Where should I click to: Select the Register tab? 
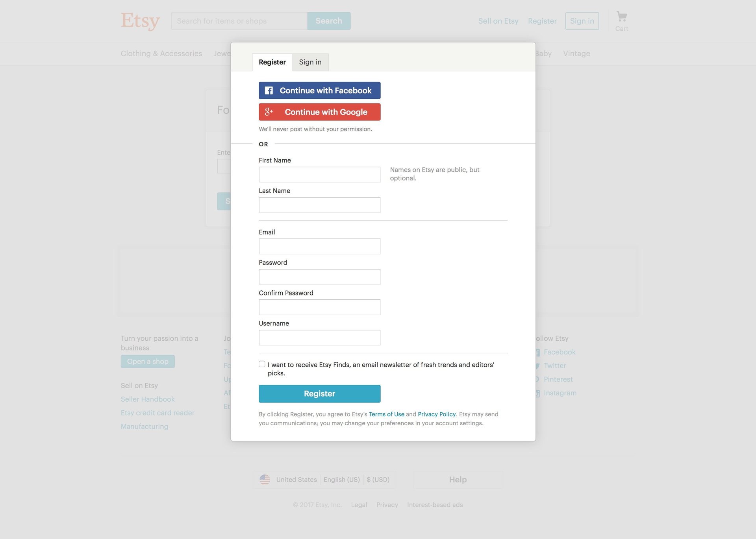tap(272, 62)
